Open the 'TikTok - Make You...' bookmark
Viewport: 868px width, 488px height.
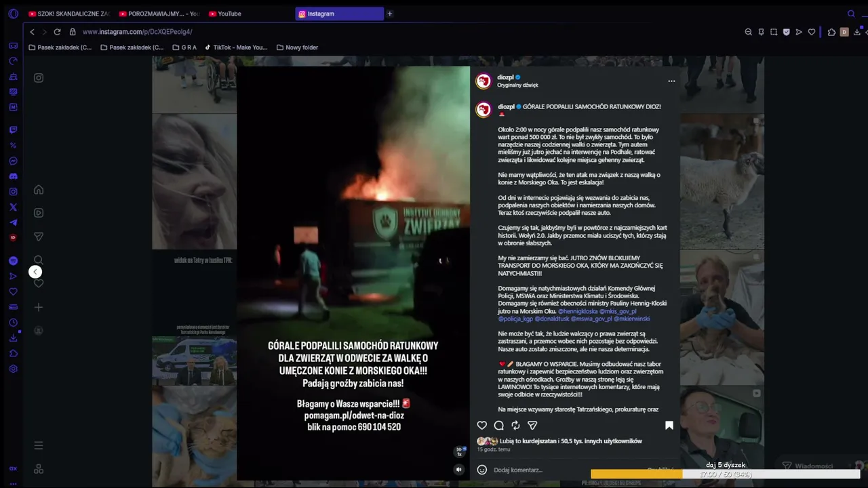236,47
